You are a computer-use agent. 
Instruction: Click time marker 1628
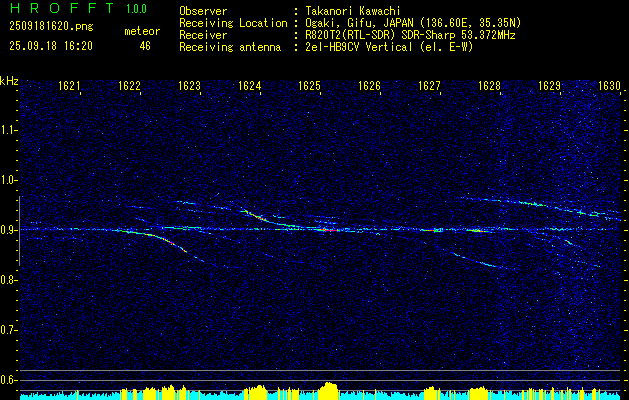(x=489, y=85)
